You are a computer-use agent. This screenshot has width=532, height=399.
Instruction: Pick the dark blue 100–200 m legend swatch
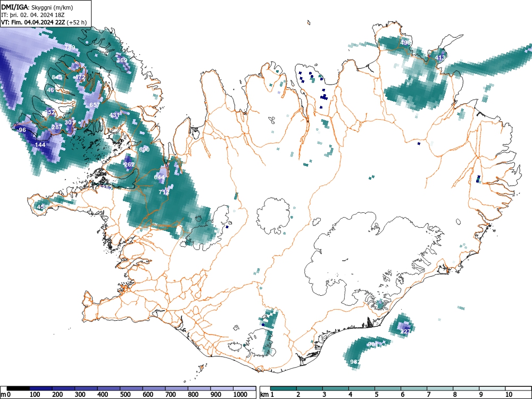pyautogui.click(x=41, y=388)
